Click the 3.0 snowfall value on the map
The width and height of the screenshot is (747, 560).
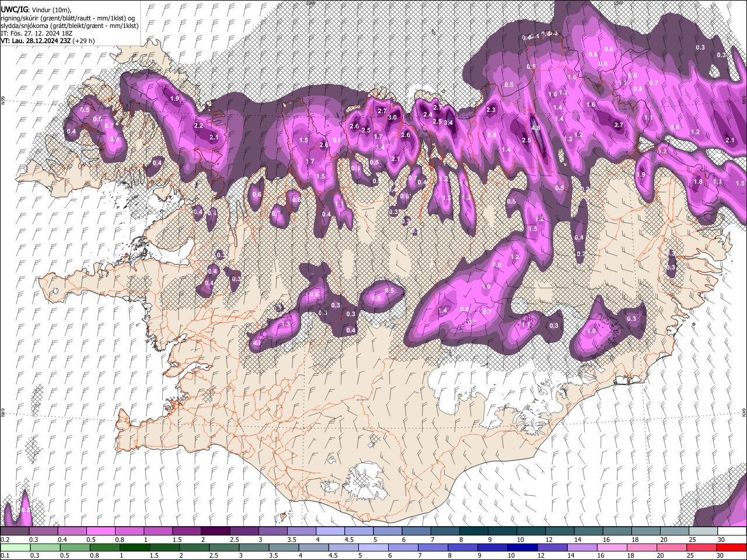click(392, 117)
